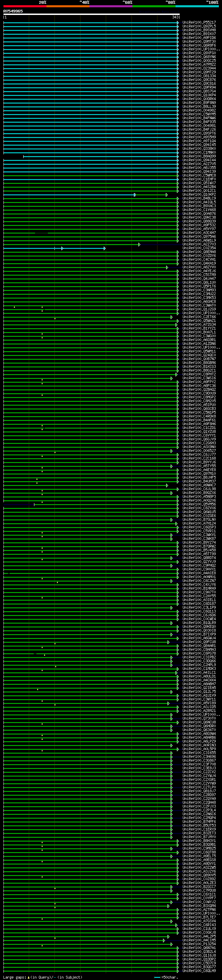
Task: Select hit label UniRef100_A4IQL5
Action: tap(199, 202)
